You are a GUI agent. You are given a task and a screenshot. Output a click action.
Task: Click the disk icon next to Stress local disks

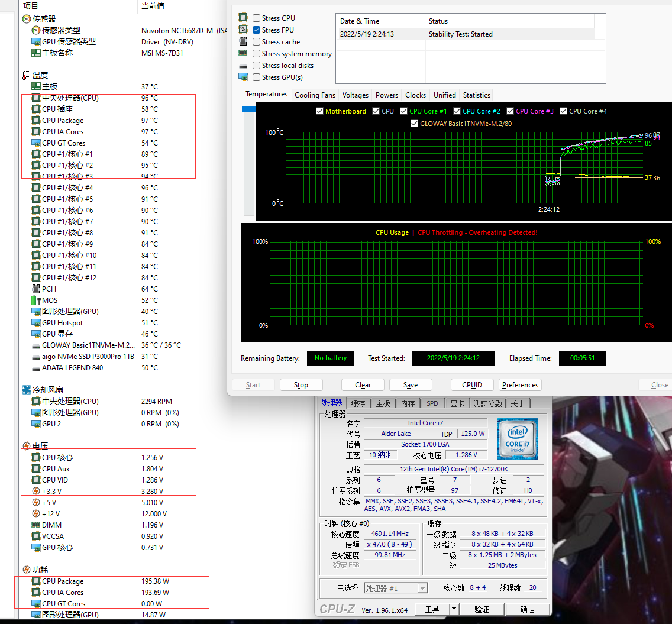[243, 66]
